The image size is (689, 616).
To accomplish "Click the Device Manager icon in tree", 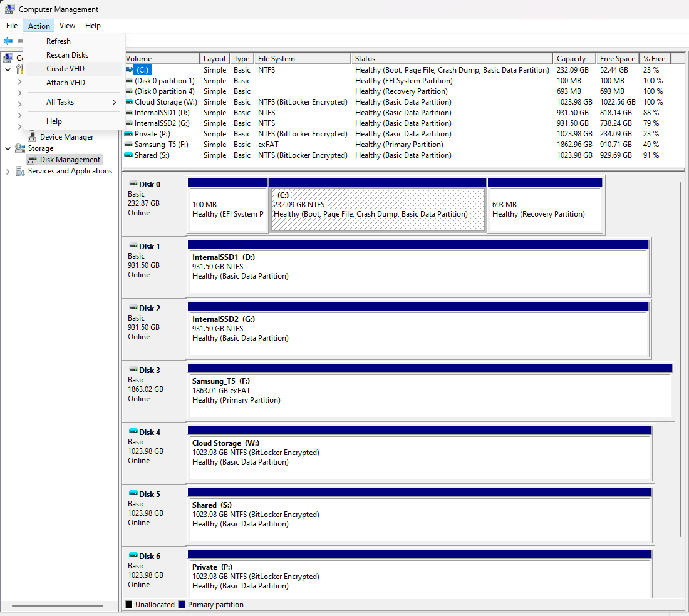I will coord(32,137).
